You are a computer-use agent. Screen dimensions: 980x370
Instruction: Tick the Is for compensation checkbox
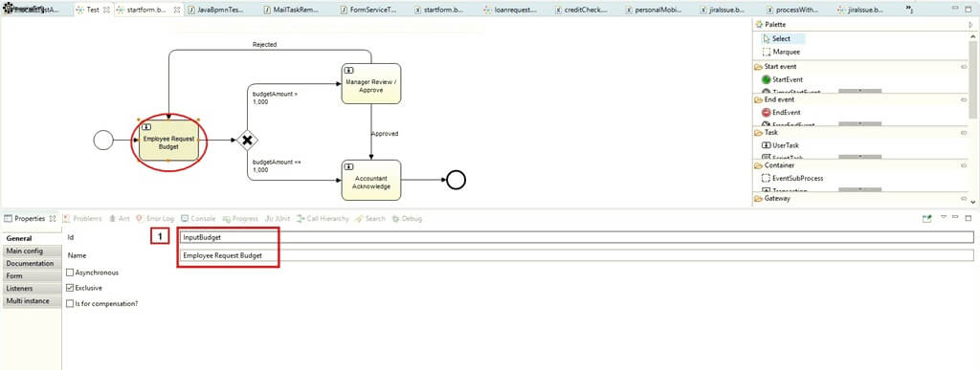pos(70,304)
